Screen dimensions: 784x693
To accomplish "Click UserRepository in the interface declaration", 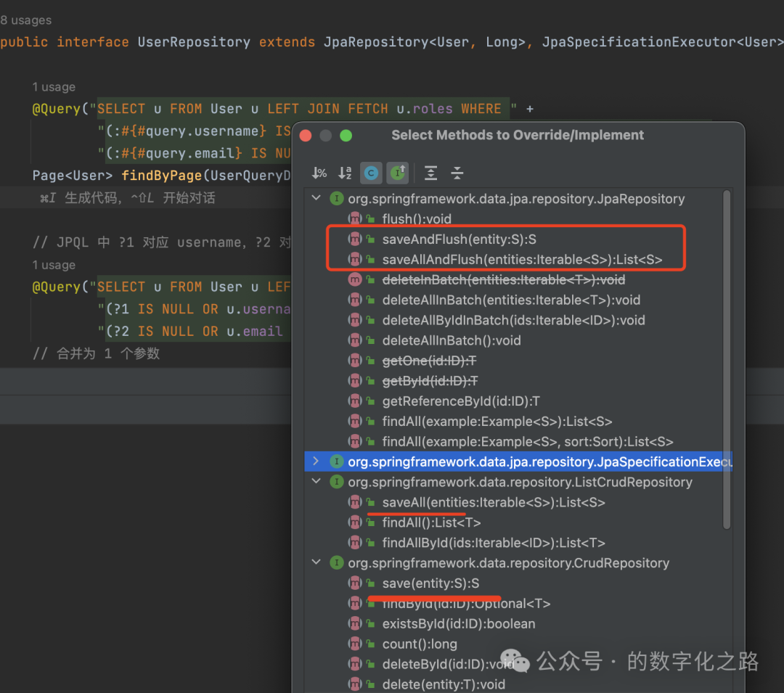I will click(x=194, y=42).
